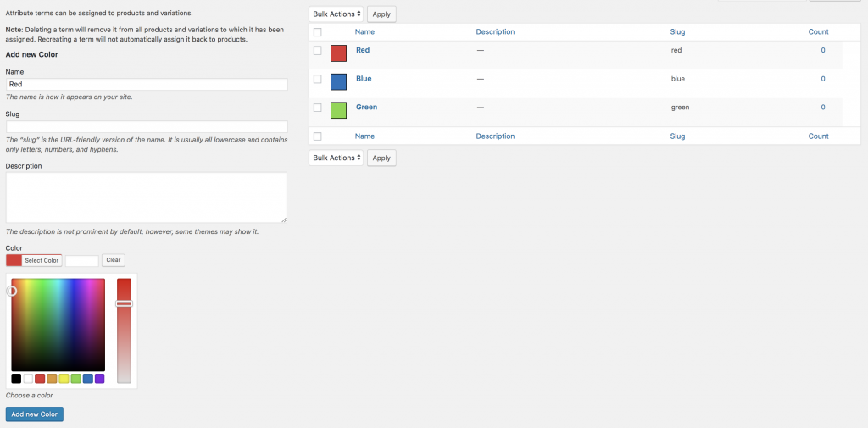Click the saturation slider handle

coord(124,303)
